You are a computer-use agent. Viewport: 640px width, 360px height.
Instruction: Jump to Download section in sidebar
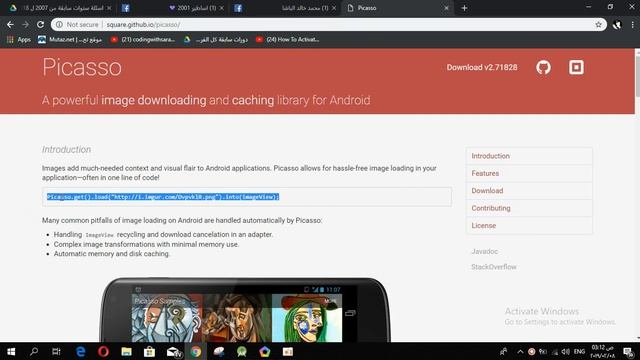pos(529,191)
